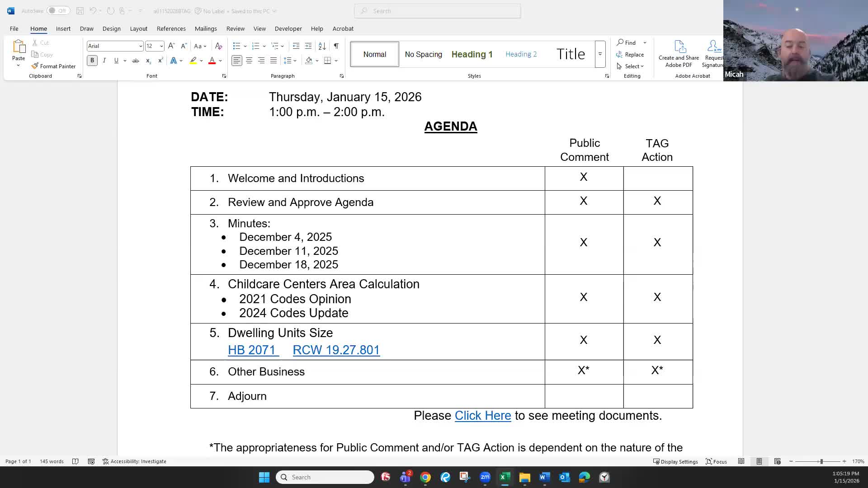Toggle the Show/Hide paragraph marks button
Viewport: 868px width, 488px height.
[x=336, y=46]
